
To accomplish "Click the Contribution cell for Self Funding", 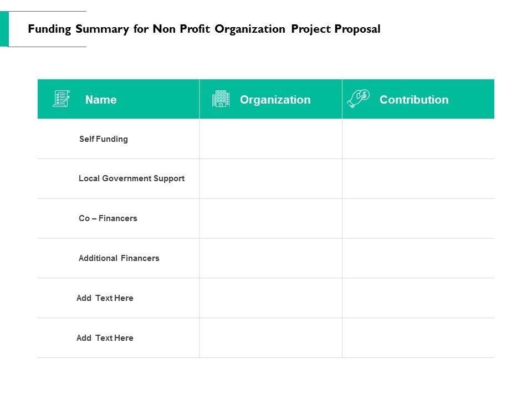I will tap(418, 139).
